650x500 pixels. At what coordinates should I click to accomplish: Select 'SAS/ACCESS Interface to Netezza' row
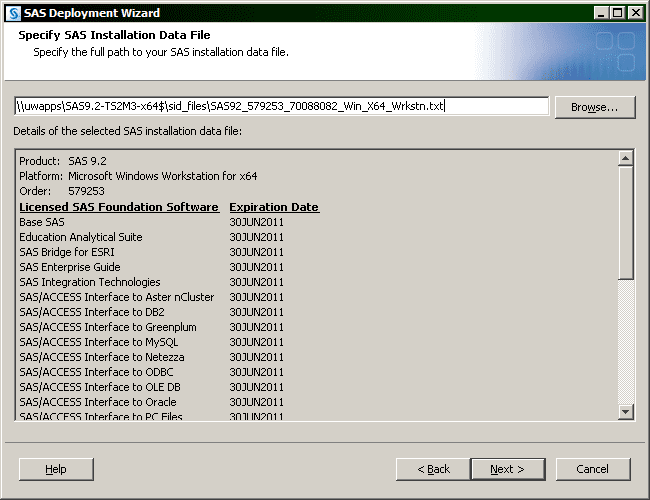coord(152,357)
